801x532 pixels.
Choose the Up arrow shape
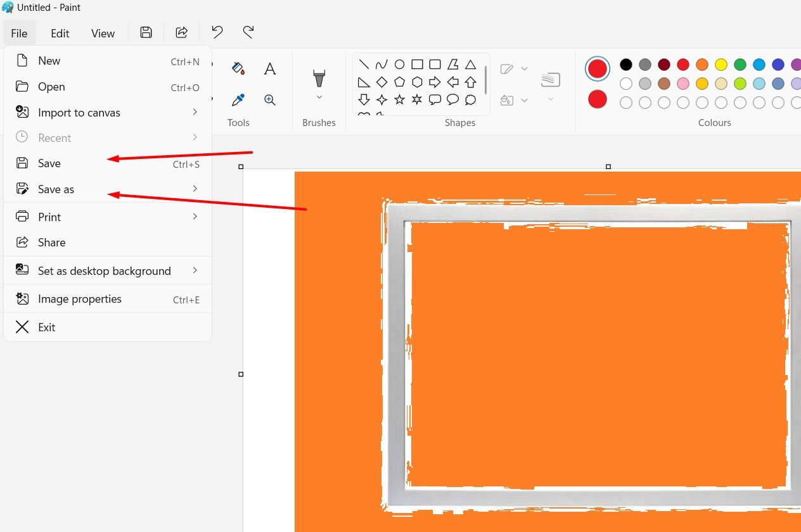click(x=470, y=82)
